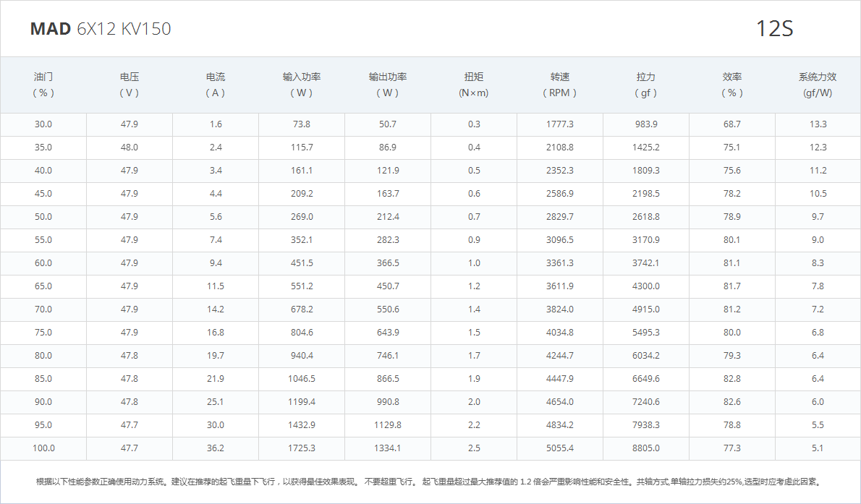The width and height of the screenshot is (861, 504).
Task: Click throttle value "50.0"
Action: pos(43,216)
